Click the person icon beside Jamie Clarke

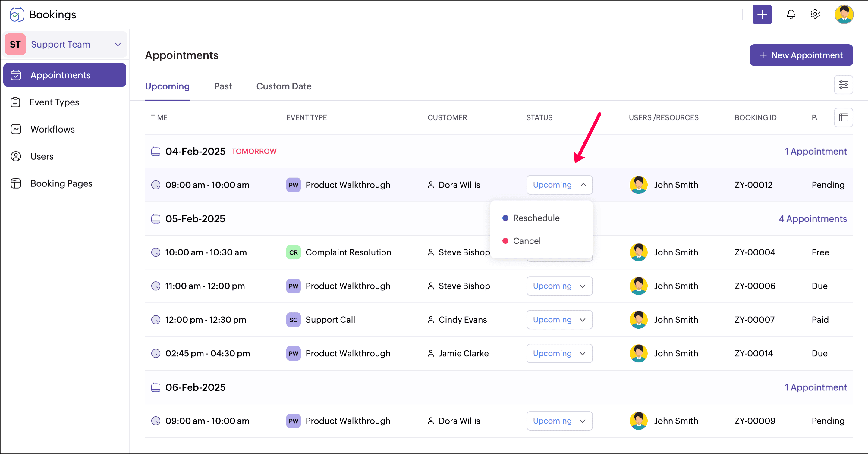click(431, 353)
